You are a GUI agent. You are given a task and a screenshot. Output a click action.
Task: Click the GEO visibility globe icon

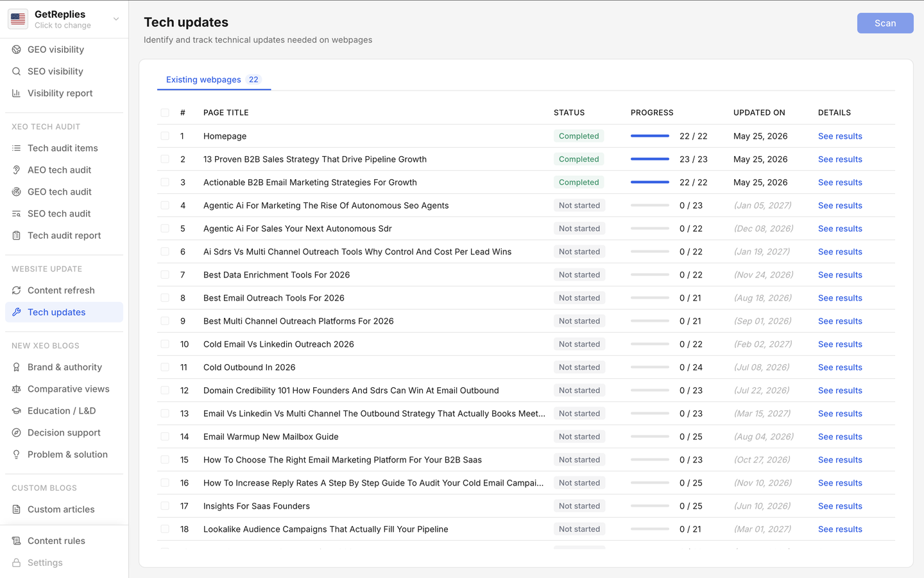coord(17,49)
